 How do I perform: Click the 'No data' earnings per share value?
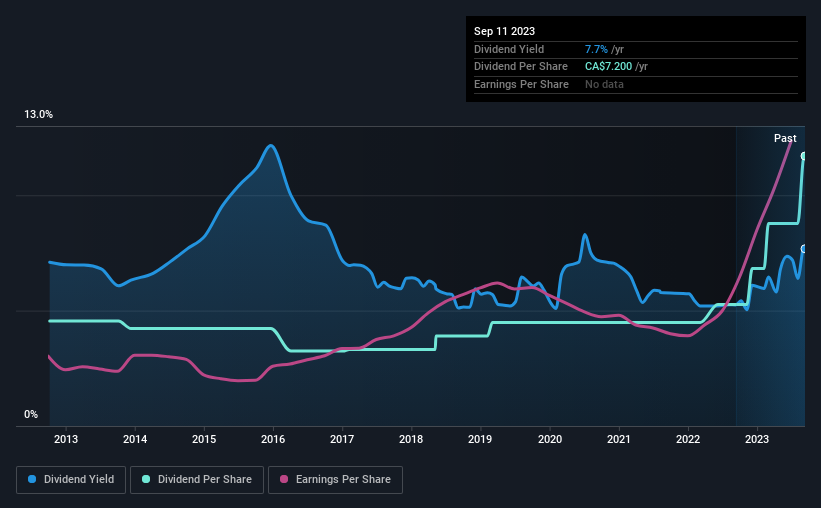tap(604, 84)
